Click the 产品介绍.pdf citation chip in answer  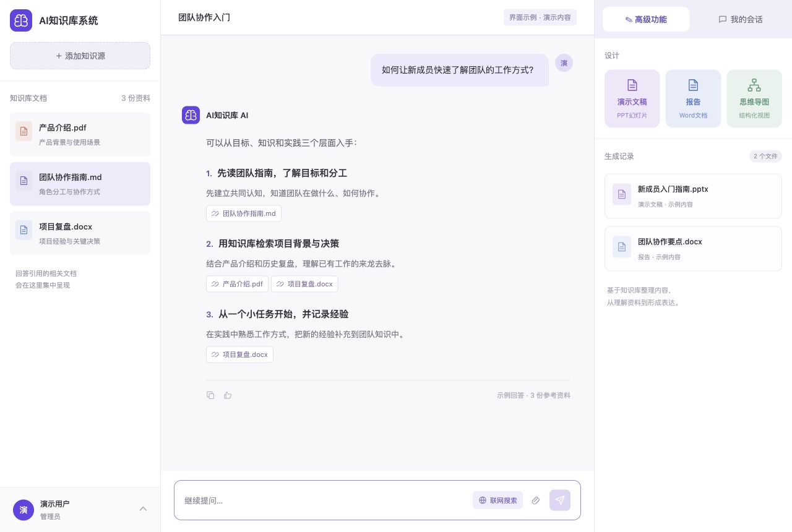[x=237, y=284]
